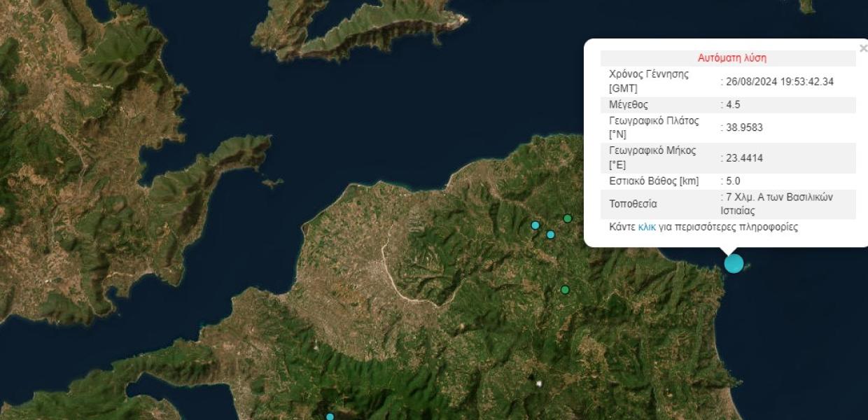Click the "Εστιακό Βάθος [km]" row label
The width and height of the screenshot is (868, 420).
click(x=654, y=181)
